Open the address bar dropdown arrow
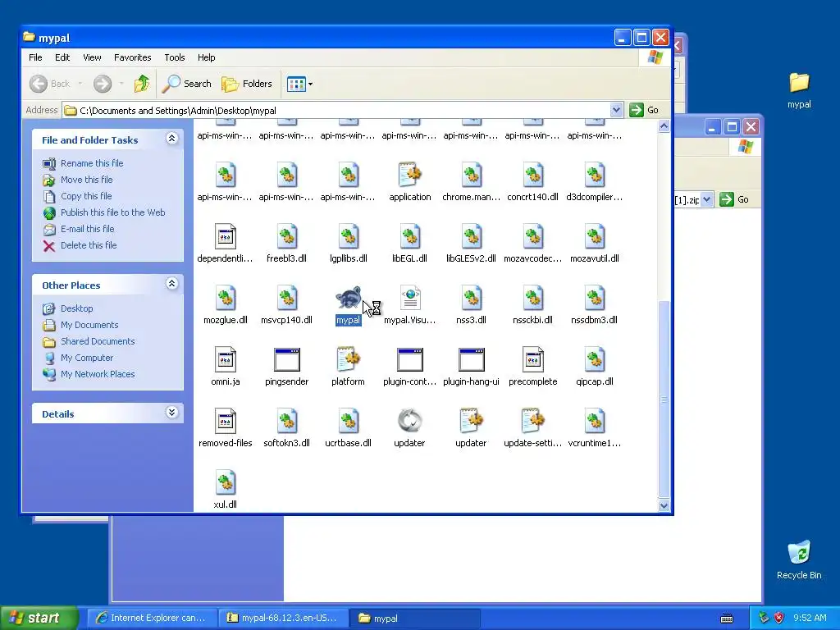This screenshot has width=840, height=630. pos(616,110)
